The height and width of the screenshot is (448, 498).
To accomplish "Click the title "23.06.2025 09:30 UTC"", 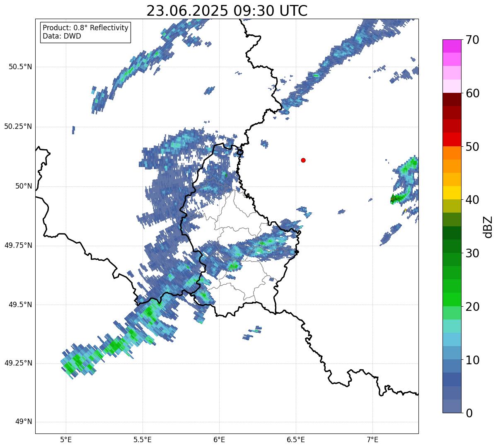I will point(227,11).
